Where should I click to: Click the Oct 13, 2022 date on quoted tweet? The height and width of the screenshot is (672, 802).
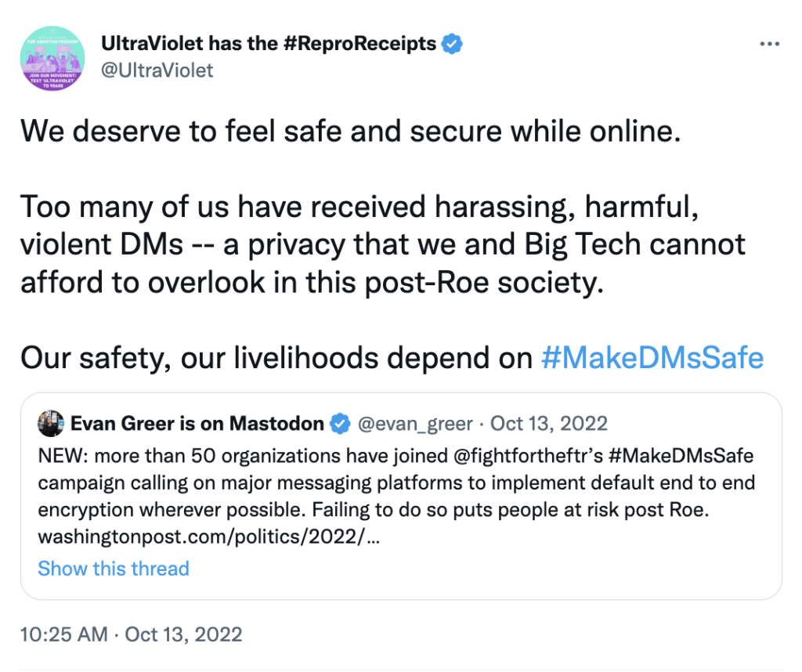tap(548, 424)
